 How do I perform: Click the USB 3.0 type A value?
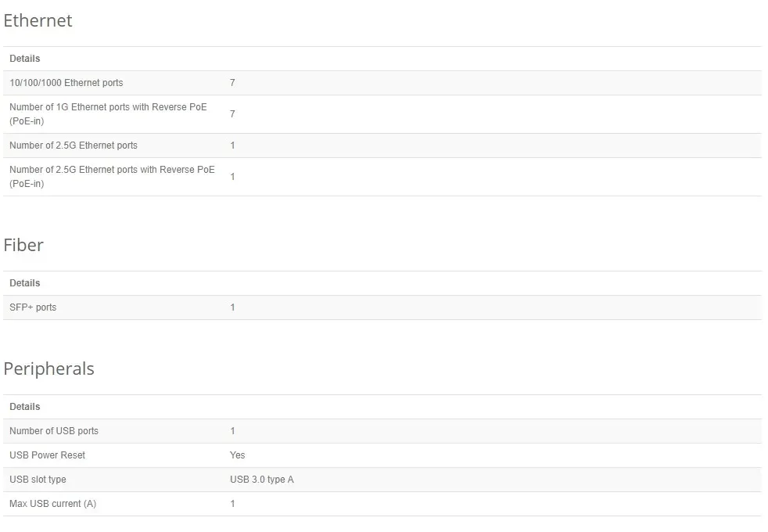(x=262, y=480)
